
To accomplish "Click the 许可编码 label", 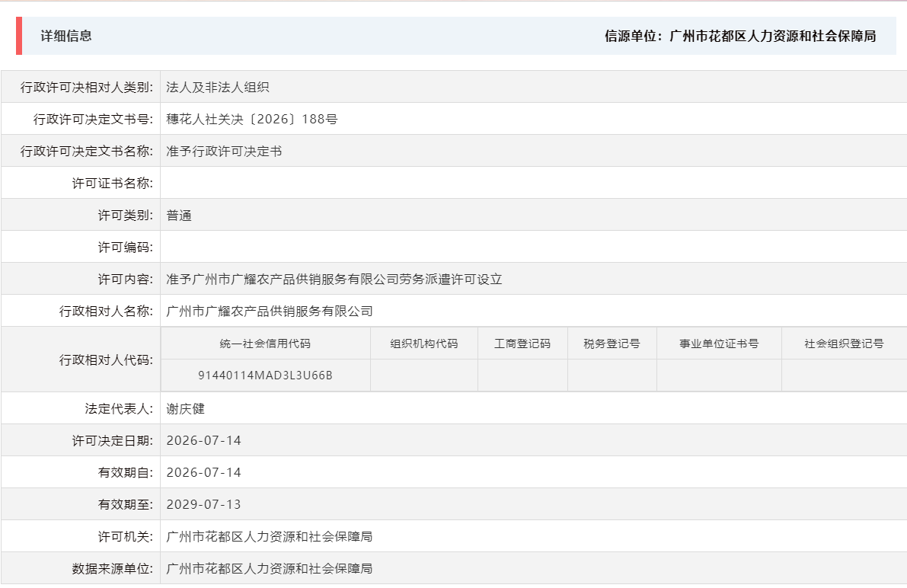I will (126, 247).
